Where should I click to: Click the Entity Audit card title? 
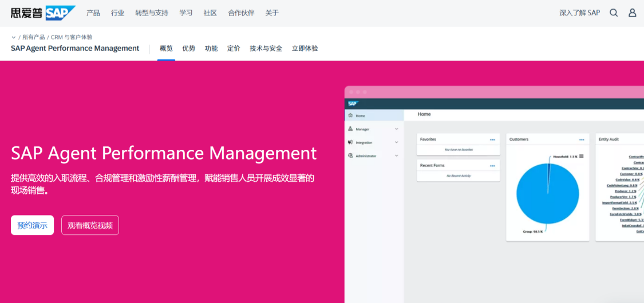[609, 139]
